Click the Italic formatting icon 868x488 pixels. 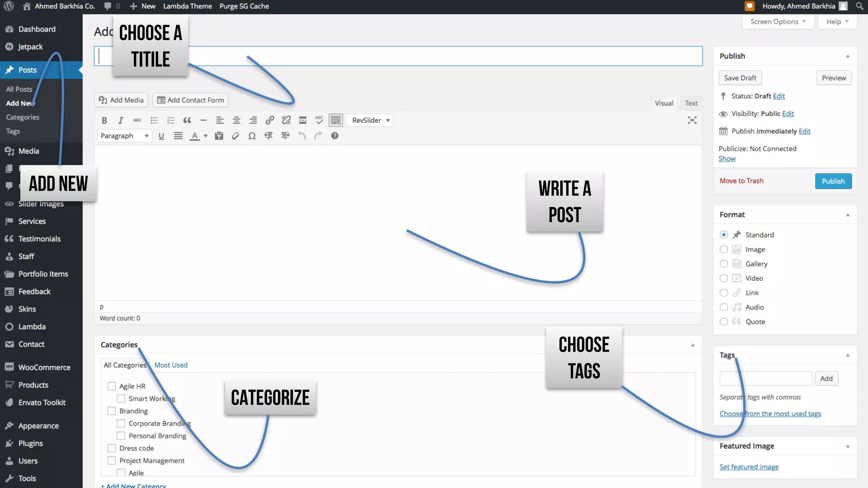coord(121,120)
